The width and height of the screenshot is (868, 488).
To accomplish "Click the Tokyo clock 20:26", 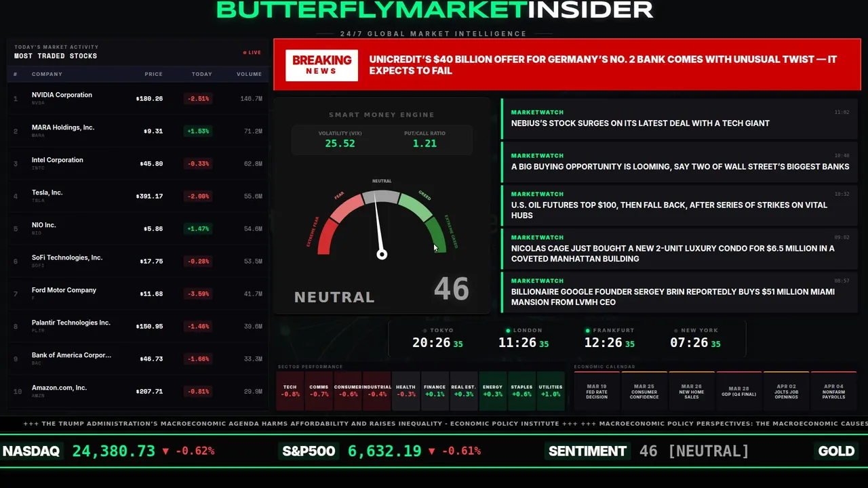I will pyautogui.click(x=437, y=343).
